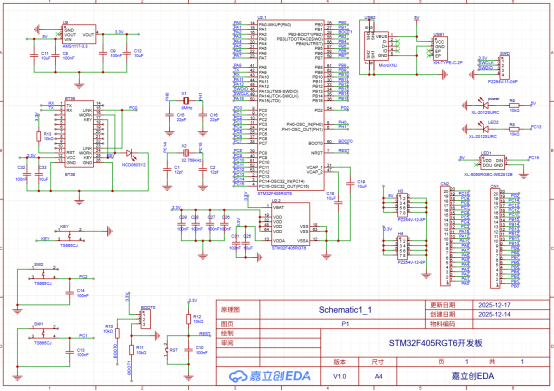
Task: Select the KEY TS665CJ push button
Action: (70, 235)
